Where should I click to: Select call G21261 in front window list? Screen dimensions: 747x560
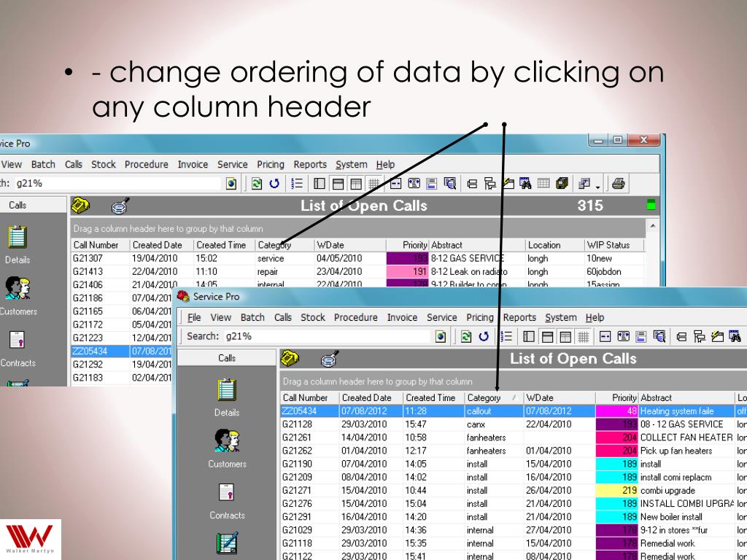tap(514, 437)
